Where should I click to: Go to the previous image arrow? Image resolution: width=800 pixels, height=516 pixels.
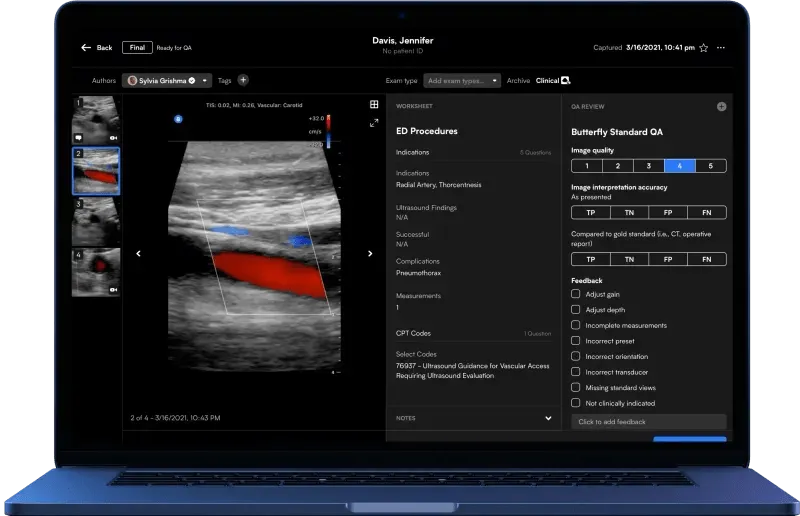coord(138,254)
